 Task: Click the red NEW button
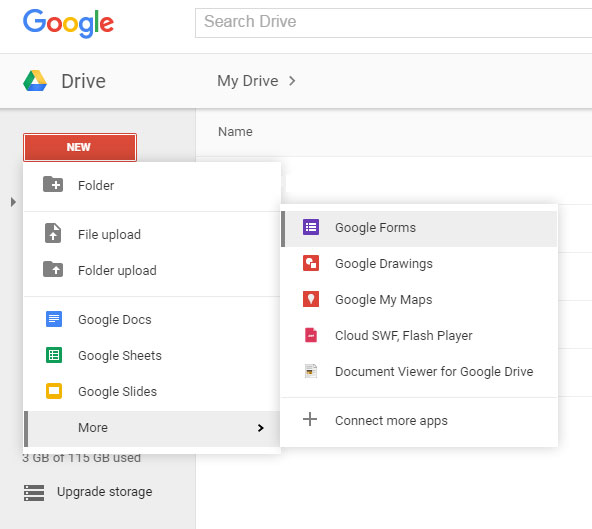point(80,147)
